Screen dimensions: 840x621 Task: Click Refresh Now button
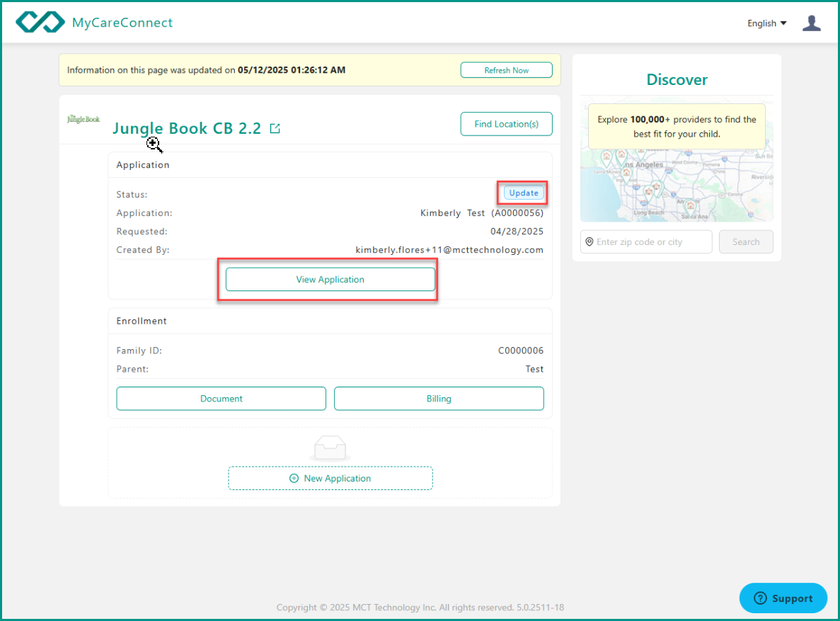506,70
